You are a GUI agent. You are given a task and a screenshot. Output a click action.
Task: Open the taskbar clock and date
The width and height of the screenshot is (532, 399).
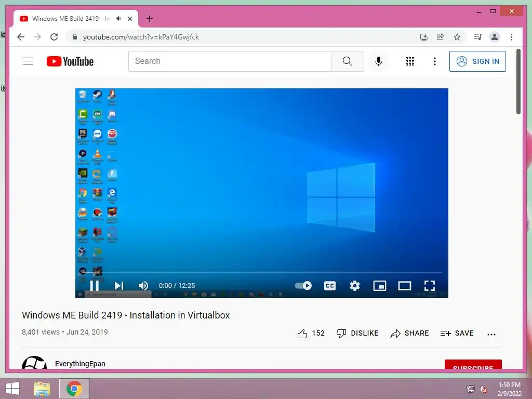point(509,389)
